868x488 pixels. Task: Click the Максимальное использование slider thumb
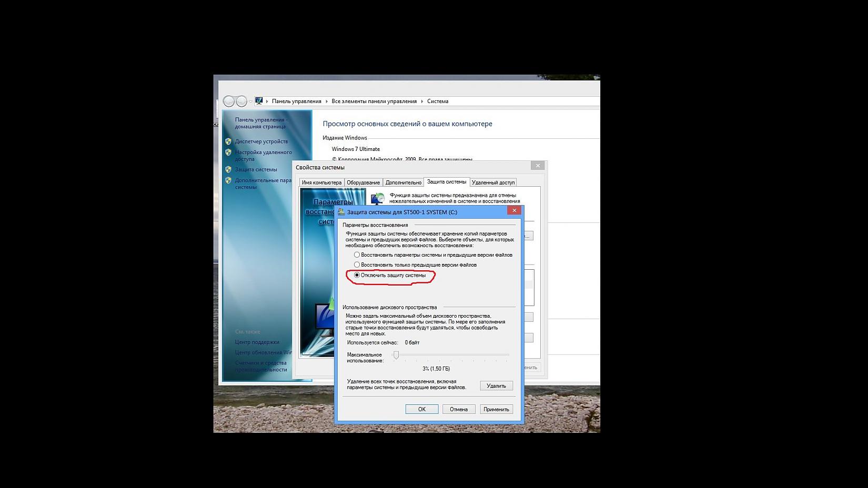coord(396,355)
